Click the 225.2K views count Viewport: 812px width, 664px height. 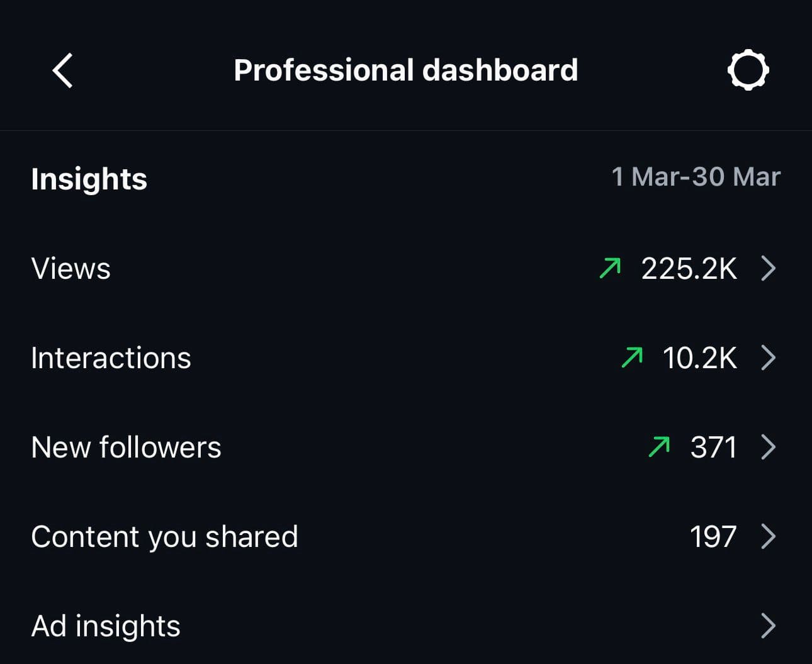689,269
